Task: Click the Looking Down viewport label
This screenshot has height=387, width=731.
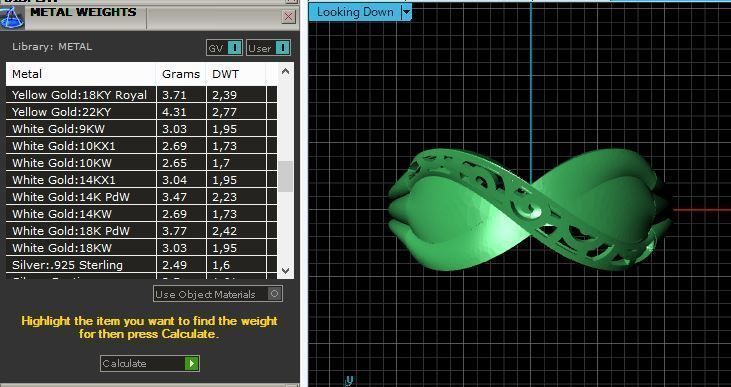Action: coord(355,12)
